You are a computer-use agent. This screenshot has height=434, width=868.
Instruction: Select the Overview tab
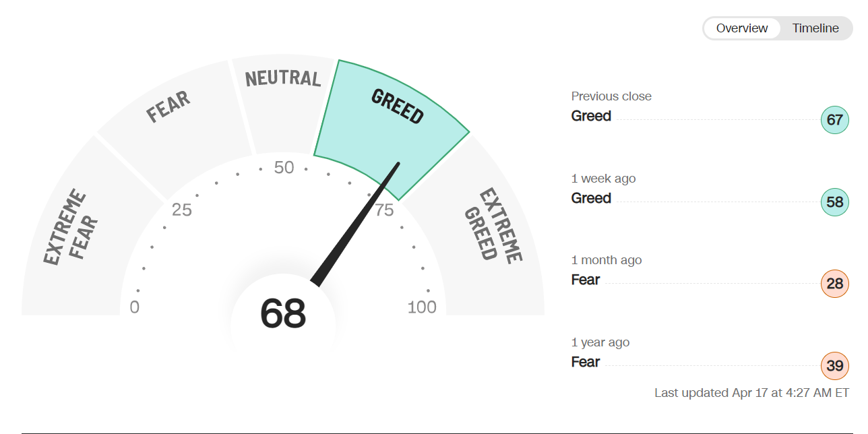741,28
